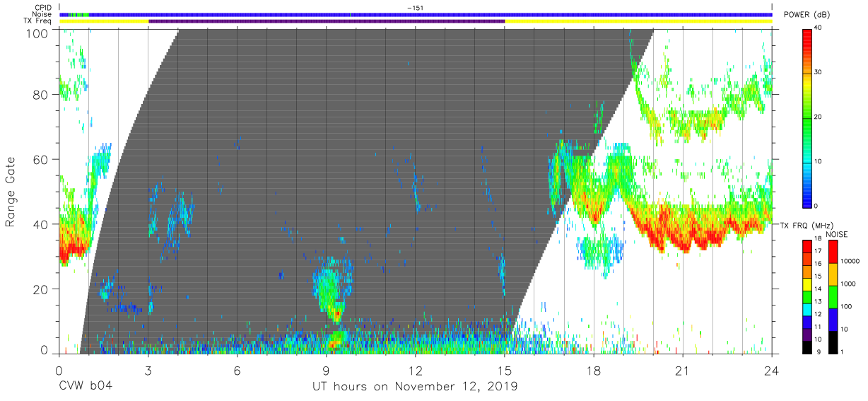This screenshot has width=868, height=401.
Task: Click the 15 tick on TX FRQ scale
Action: coord(817,277)
